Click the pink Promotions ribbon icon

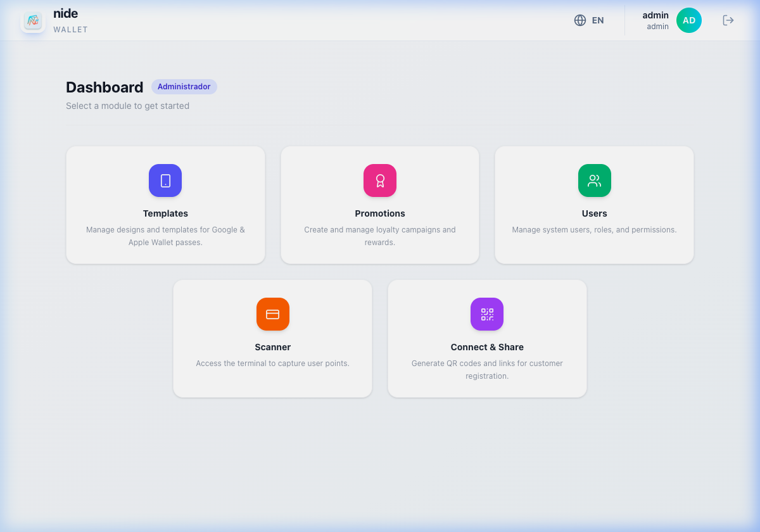pyautogui.click(x=379, y=180)
